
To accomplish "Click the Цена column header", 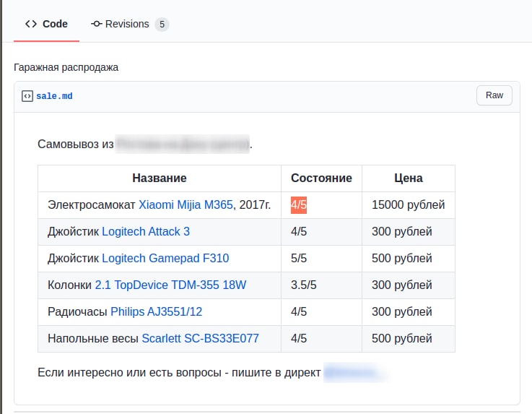I will click(x=409, y=178).
